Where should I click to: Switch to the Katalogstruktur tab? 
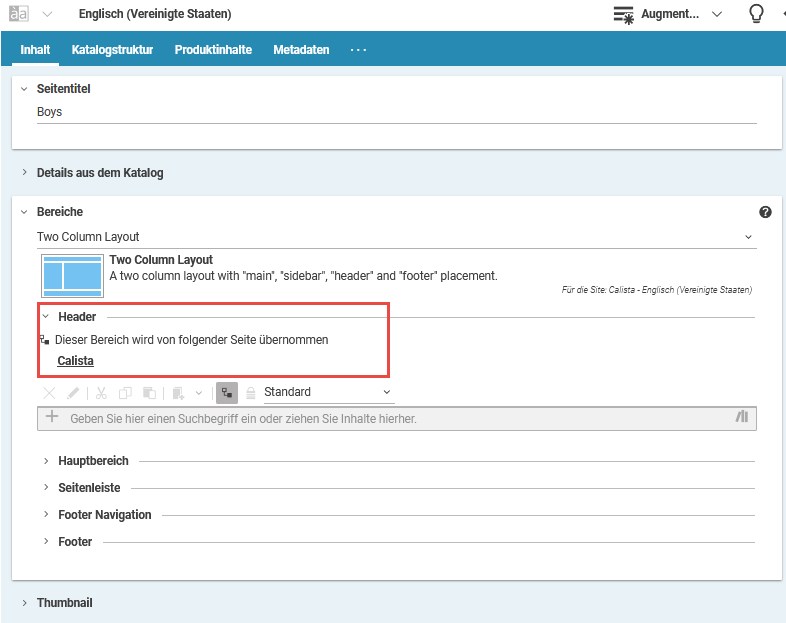tap(112, 49)
